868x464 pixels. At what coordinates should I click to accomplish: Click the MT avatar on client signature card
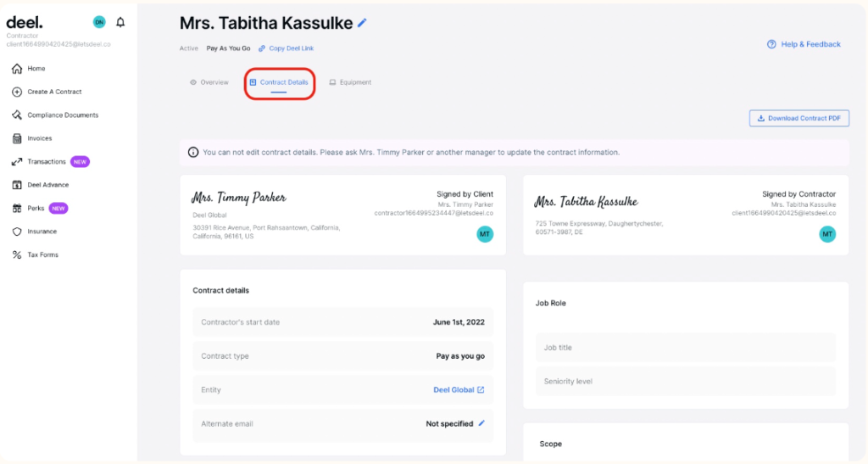[485, 234]
